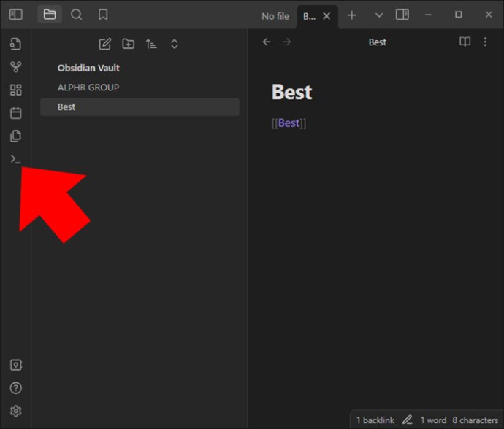This screenshot has width=504, height=429.
Task: Toggle the left sidebar
Action: coord(16,15)
